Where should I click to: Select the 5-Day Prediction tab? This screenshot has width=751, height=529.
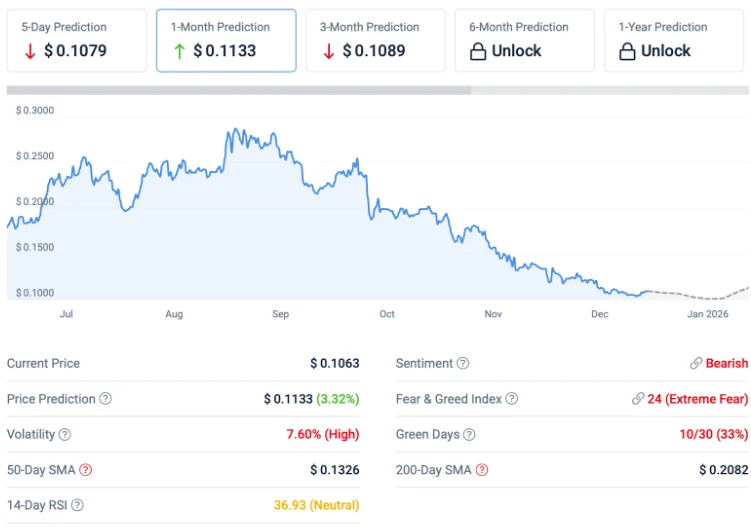pyautogui.click(x=77, y=41)
